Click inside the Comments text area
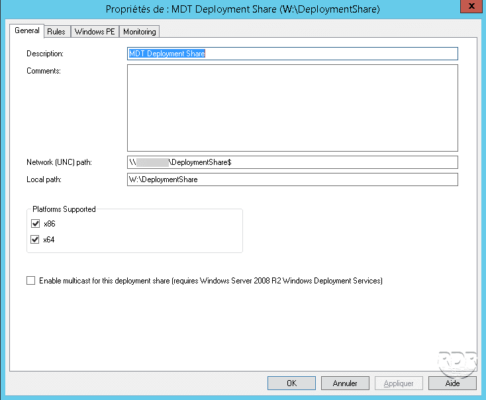The height and width of the screenshot is (400, 486). click(x=292, y=108)
